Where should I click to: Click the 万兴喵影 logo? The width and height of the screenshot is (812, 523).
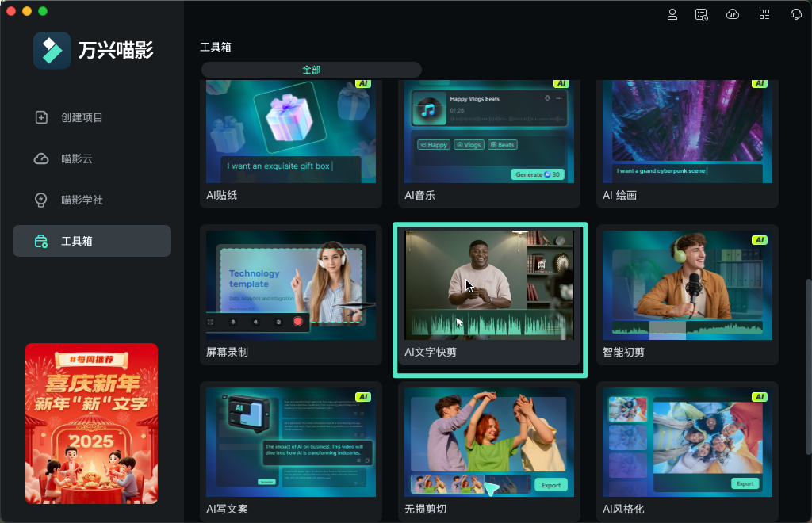tap(52, 49)
